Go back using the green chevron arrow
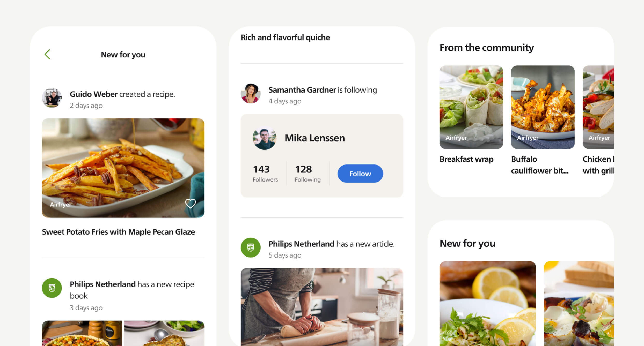The width and height of the screenshot is (644, 346). click(x=47, y=54)
